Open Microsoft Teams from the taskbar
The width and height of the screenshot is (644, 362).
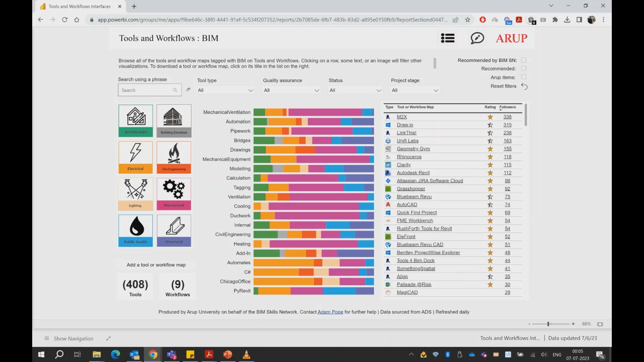pyautogui.click(x=172, y=355)
